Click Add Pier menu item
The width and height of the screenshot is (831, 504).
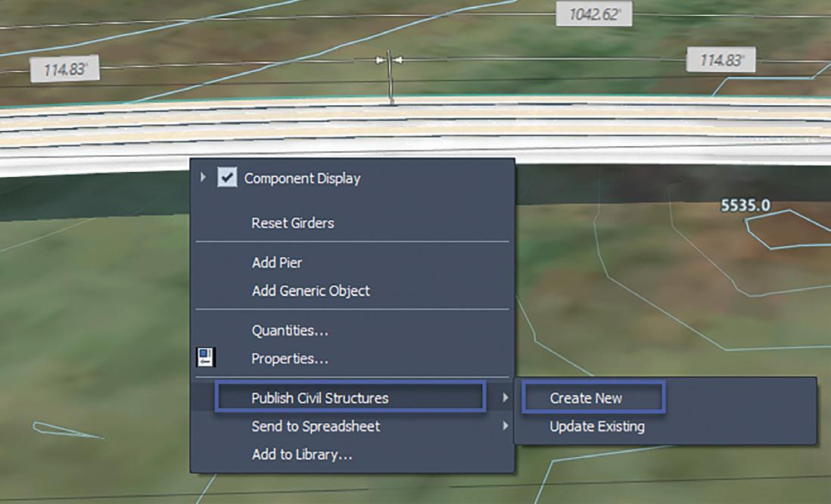pos(277,263)
